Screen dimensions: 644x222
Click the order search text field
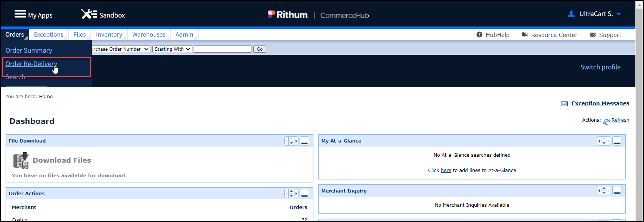point(223,49)
